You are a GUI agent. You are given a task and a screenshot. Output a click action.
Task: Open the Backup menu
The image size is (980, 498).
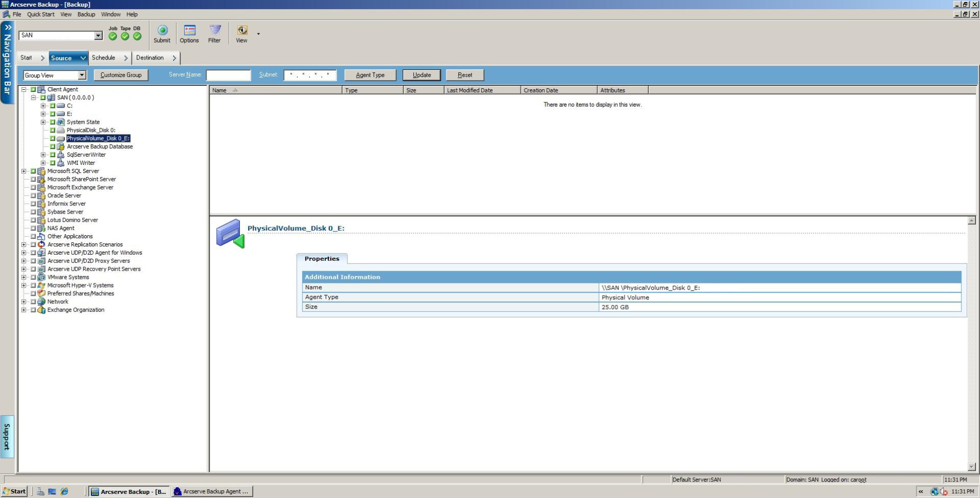[86, 14]
